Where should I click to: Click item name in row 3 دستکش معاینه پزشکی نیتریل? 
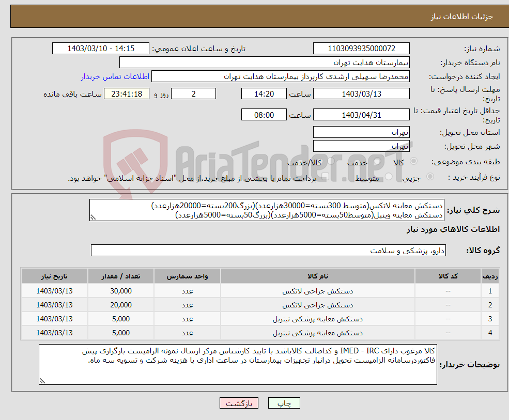pyautogui.click(x=318, y=319)
